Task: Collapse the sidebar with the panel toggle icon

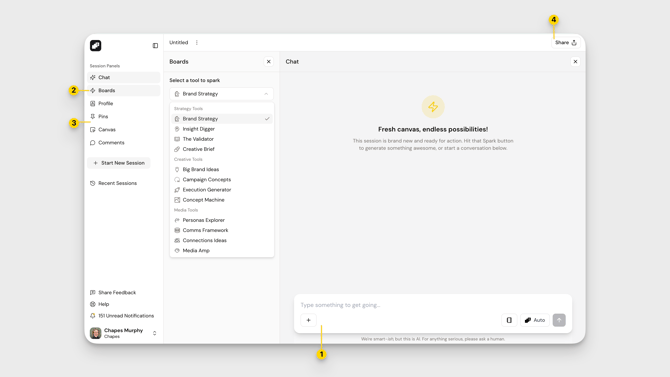Action: 155,46
